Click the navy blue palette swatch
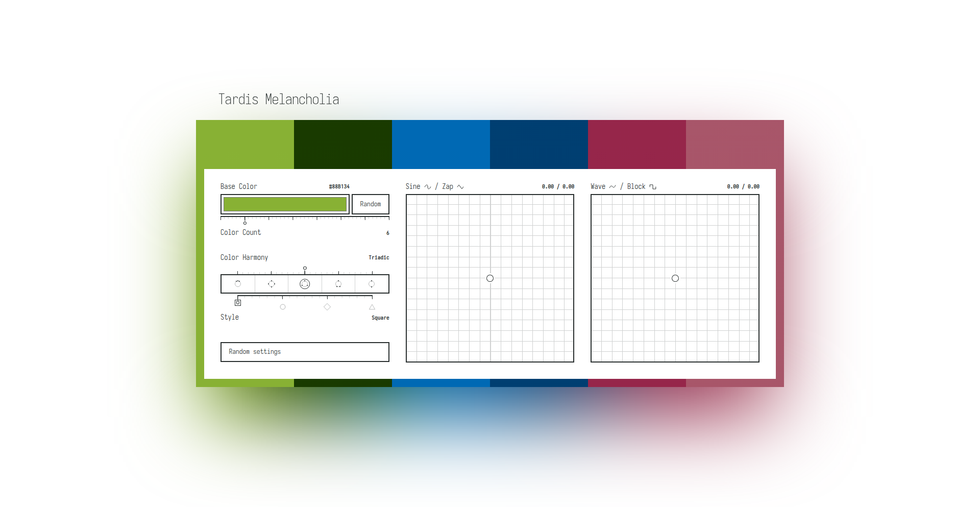 click(x=539, y=144)
